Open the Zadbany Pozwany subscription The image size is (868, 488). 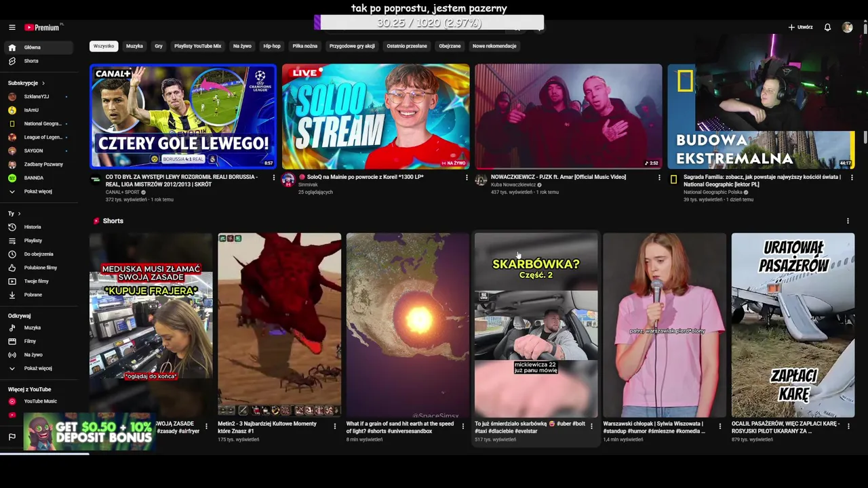(38, 164)
